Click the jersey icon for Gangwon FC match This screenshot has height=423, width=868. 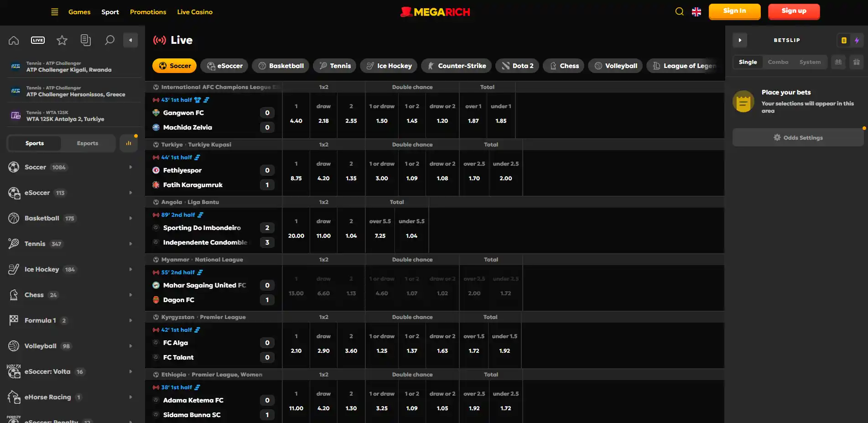pyautogui.click(x=198, y=100)
